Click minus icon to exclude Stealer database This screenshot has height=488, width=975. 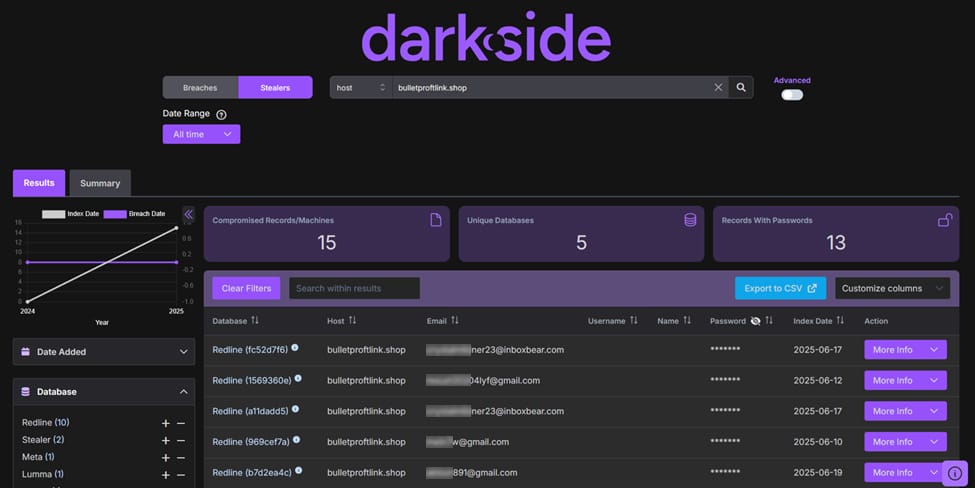coord(181,440)
